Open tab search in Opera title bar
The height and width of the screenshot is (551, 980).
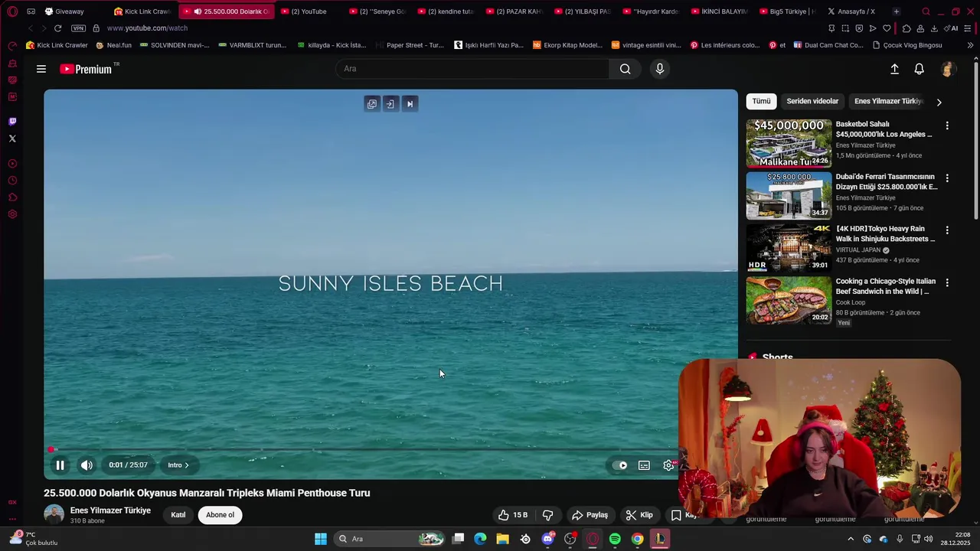coord(926,11)
